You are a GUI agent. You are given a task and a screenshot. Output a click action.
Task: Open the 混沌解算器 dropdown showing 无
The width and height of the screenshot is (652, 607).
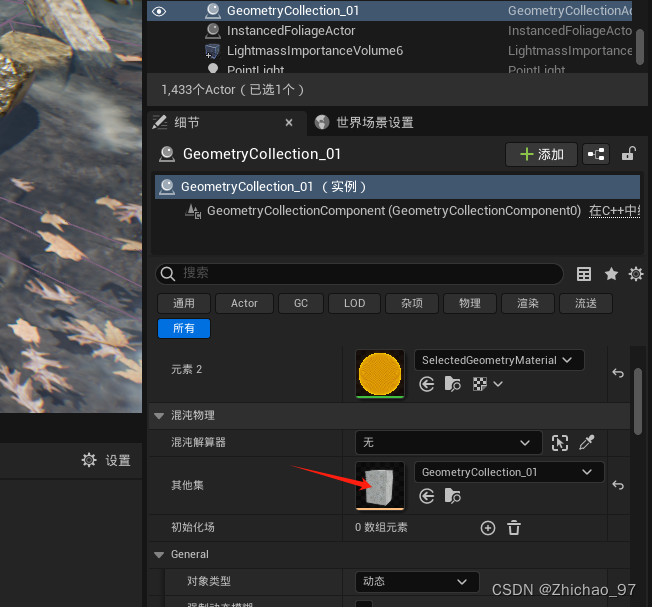click(x=449, y=443)
